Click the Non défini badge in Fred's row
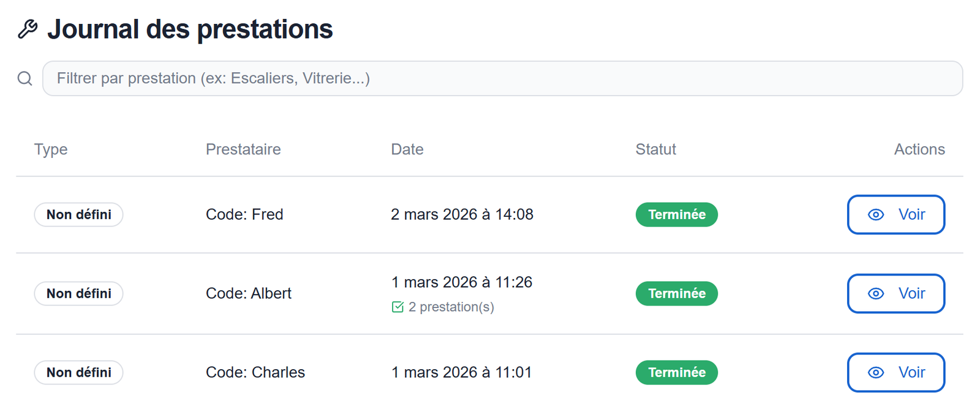Viewport: 980px width, 417px height. coord(78,215)
